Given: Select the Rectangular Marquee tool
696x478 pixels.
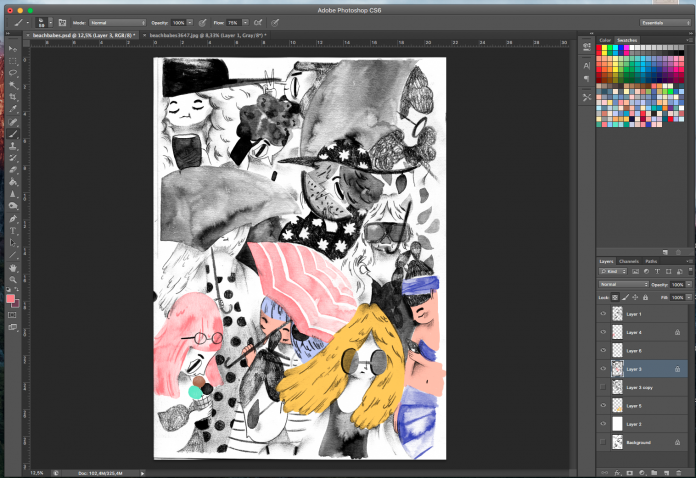Looking at the screenshot, I should (x=12, y=61).
